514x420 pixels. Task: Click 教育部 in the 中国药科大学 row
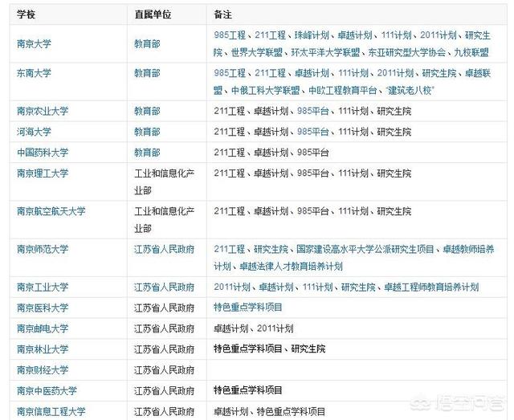click(147, 152)
